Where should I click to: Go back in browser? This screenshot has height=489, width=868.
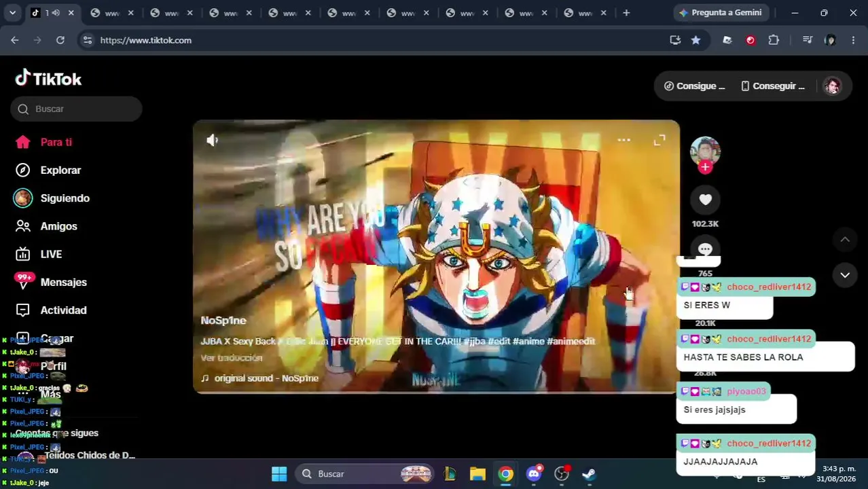14,40
